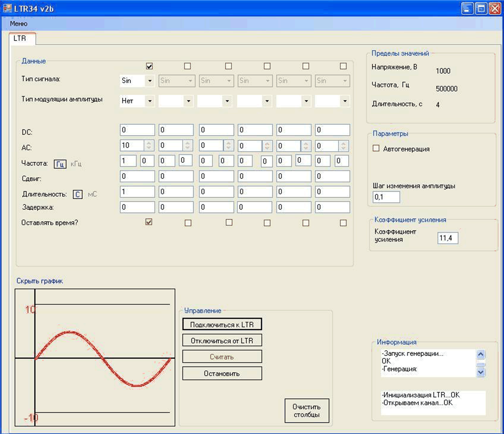This screenshot has width=504, height=434.
Task: Check second Оставлять время checkbox
Action: pos(188,223)
